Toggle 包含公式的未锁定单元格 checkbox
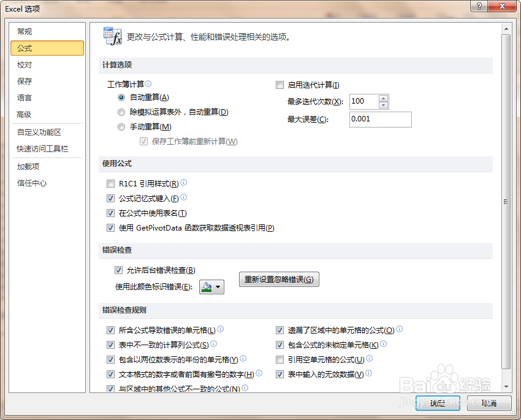This screenshot has width=521, height=420. 280,345
